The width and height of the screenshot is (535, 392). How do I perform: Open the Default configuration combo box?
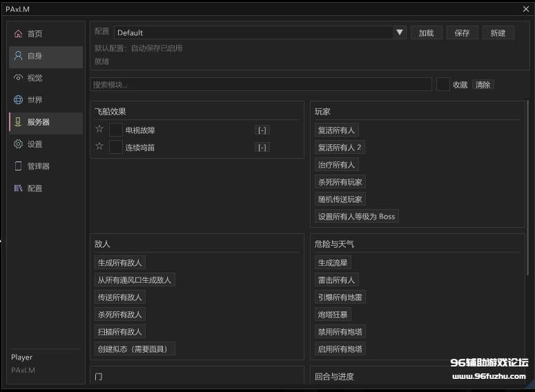(x=260, y=32)
